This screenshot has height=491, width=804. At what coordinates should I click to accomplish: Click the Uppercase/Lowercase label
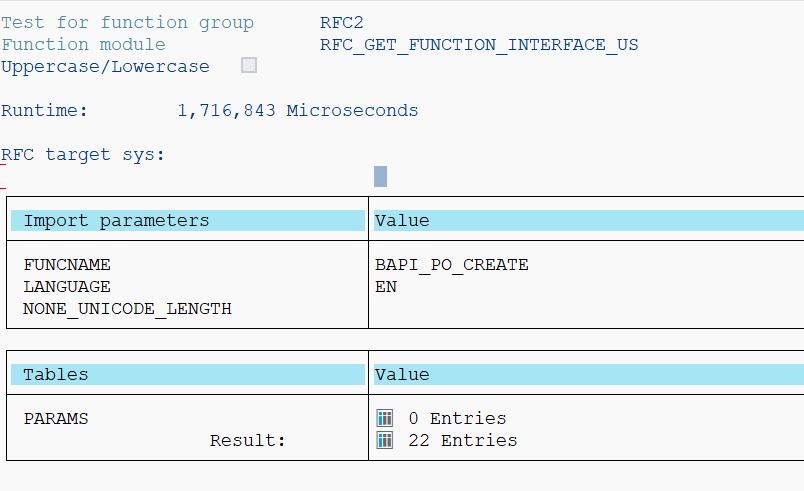(106, 67)
